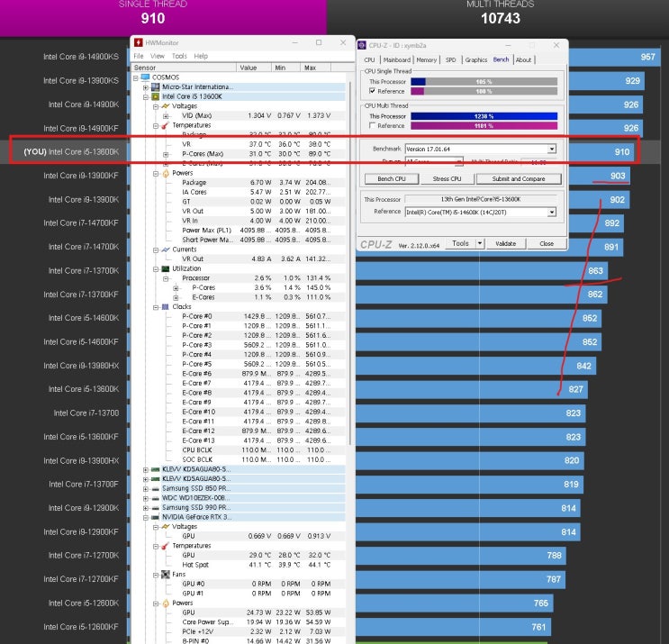Click the Utilization monitor icon
Image resolution: width=669 pixels, height=644 pixels.
point(166,268)
